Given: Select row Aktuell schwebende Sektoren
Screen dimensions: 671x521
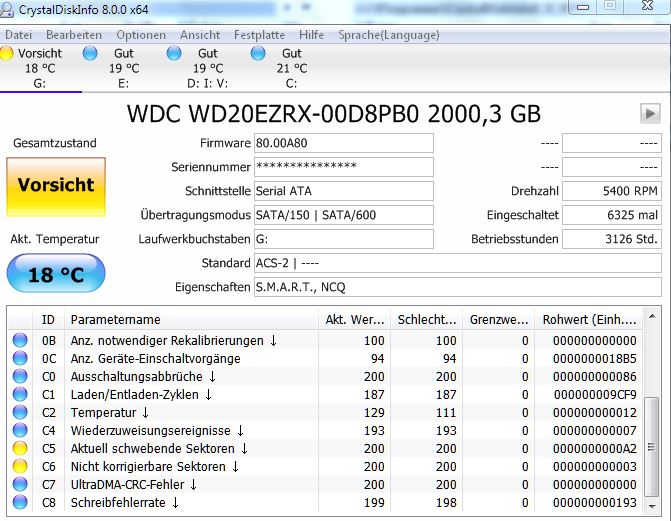Looking at the screenshot, I should coord(325,448).
